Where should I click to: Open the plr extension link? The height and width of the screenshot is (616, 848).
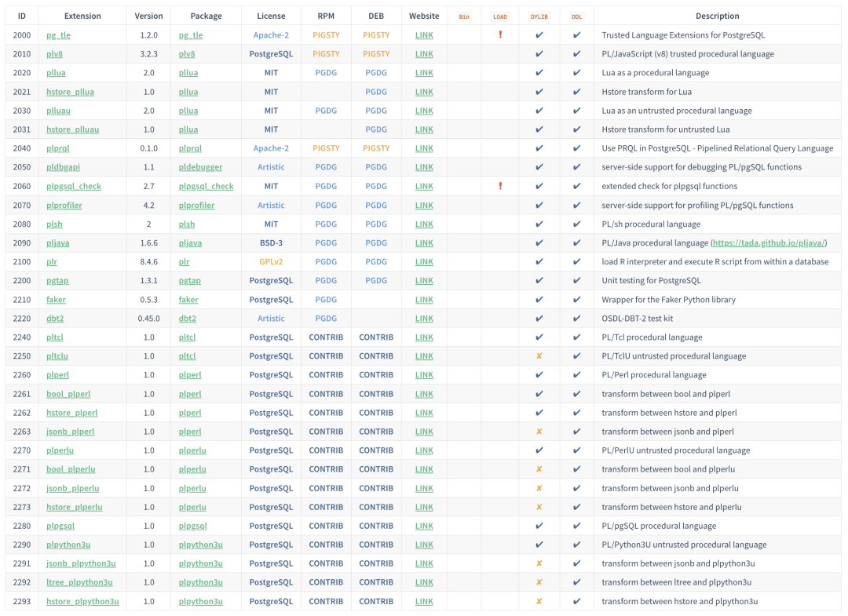pos(52,262)
